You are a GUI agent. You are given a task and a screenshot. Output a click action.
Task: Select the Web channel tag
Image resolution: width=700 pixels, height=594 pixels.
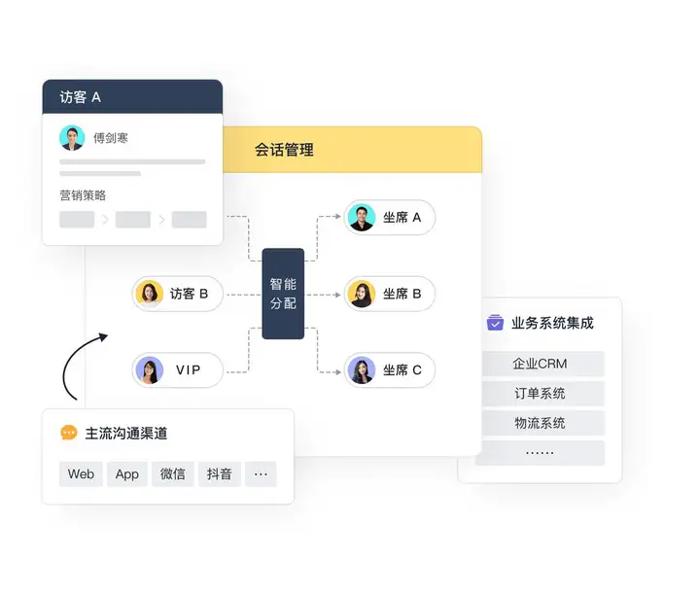[81, 474]
